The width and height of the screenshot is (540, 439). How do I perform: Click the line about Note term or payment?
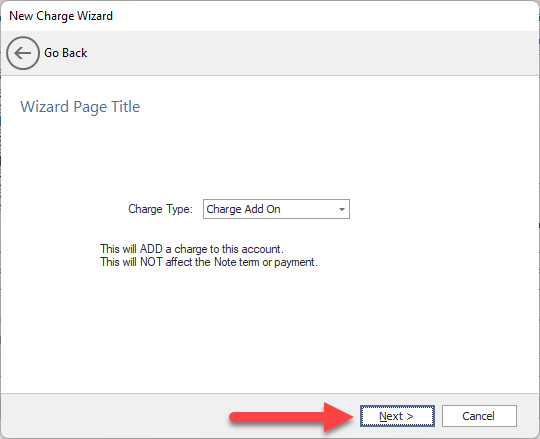(209, 262)
